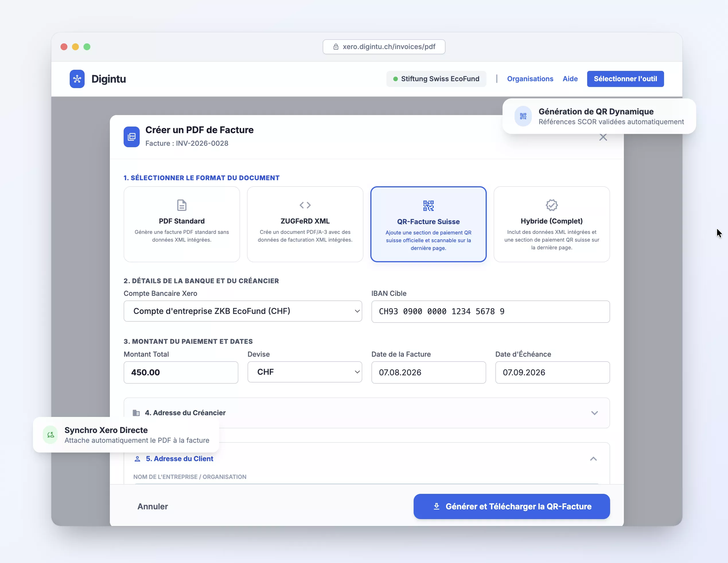Open the Aide link
728x563 pixels.
[570, 79]
